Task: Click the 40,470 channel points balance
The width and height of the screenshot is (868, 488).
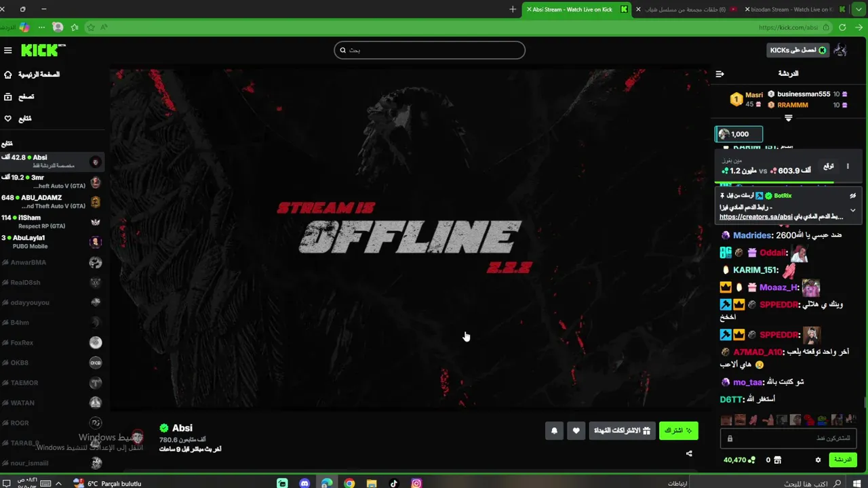Action: tap(739, 460)
